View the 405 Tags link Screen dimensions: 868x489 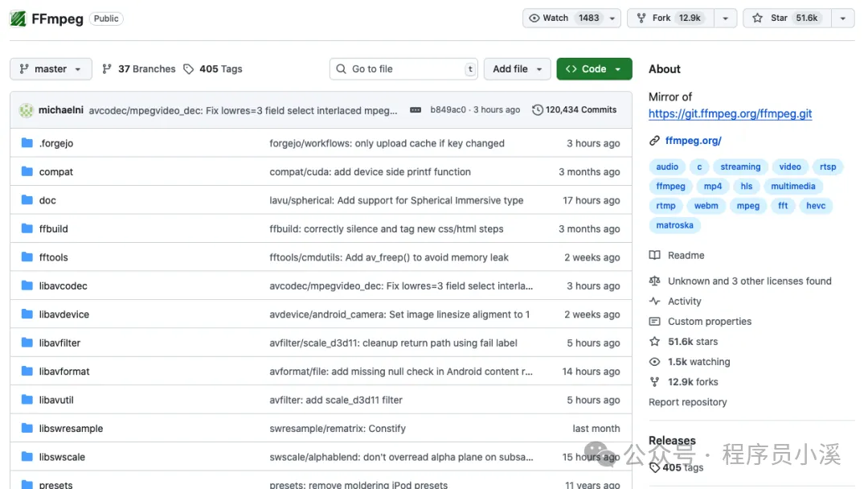(x=213, y=68)
